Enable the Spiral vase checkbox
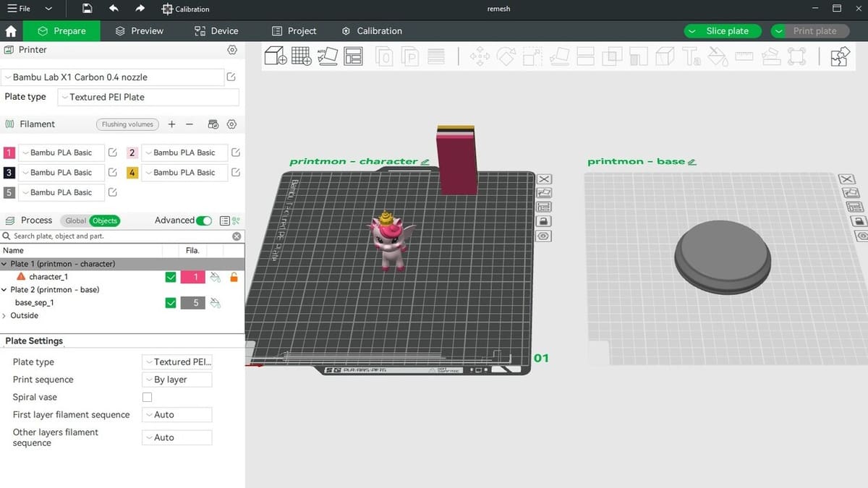This screenshot has width=868, height=488. (148, 397)
